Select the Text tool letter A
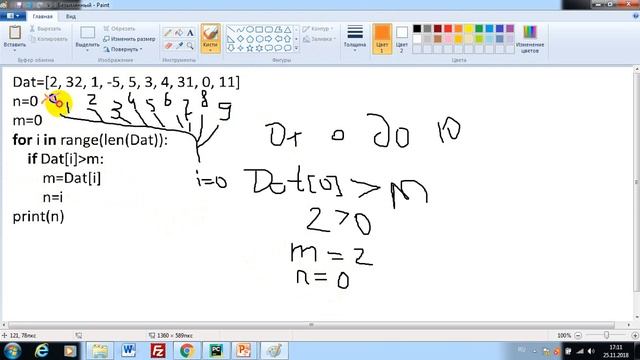 190,33
